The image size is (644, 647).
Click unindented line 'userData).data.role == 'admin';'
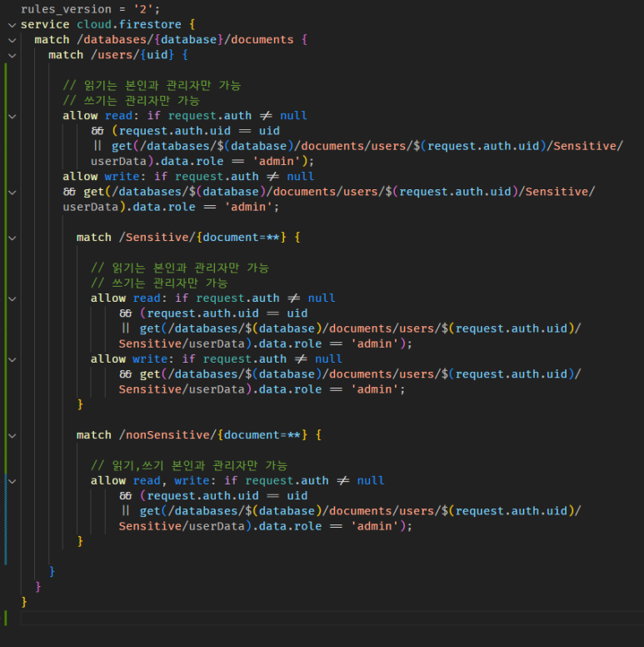tap(171, 207)
